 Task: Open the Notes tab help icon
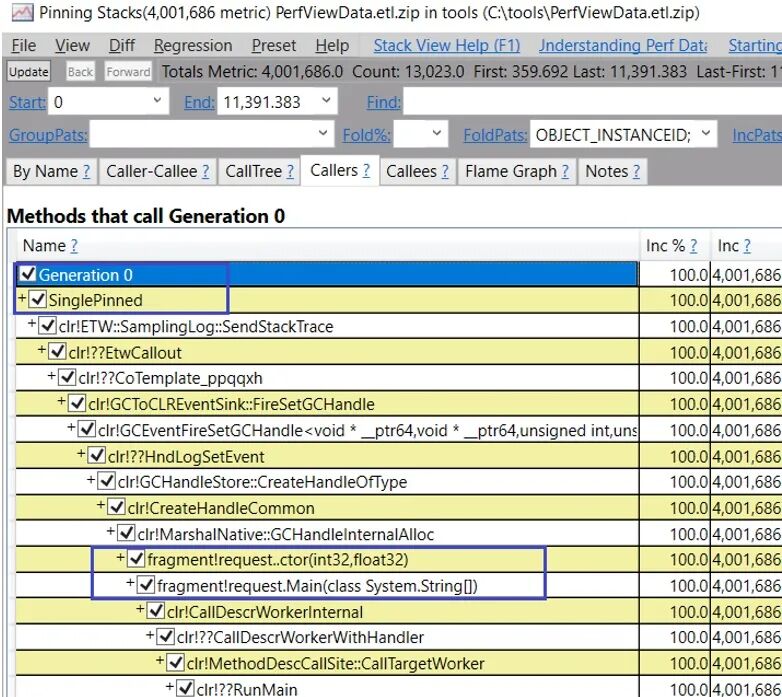(x=636, y=172)
